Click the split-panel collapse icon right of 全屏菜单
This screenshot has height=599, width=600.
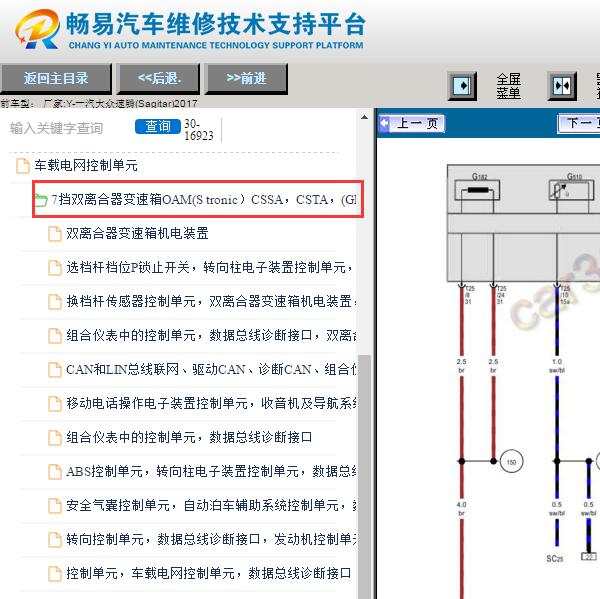pos(562,86)
